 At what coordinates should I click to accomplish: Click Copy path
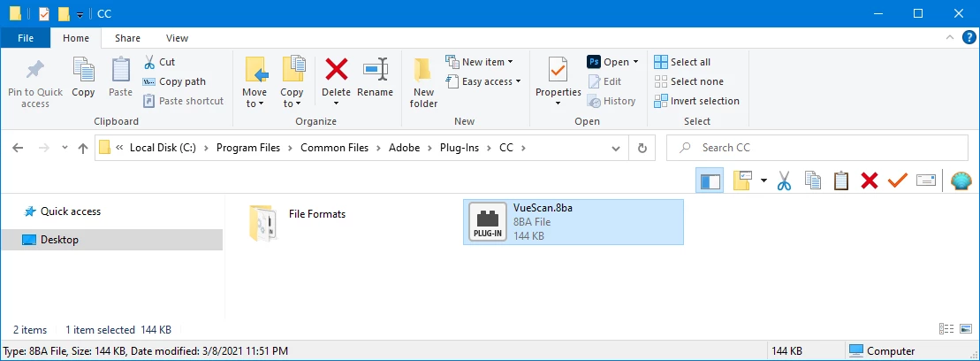click(174, 81)
